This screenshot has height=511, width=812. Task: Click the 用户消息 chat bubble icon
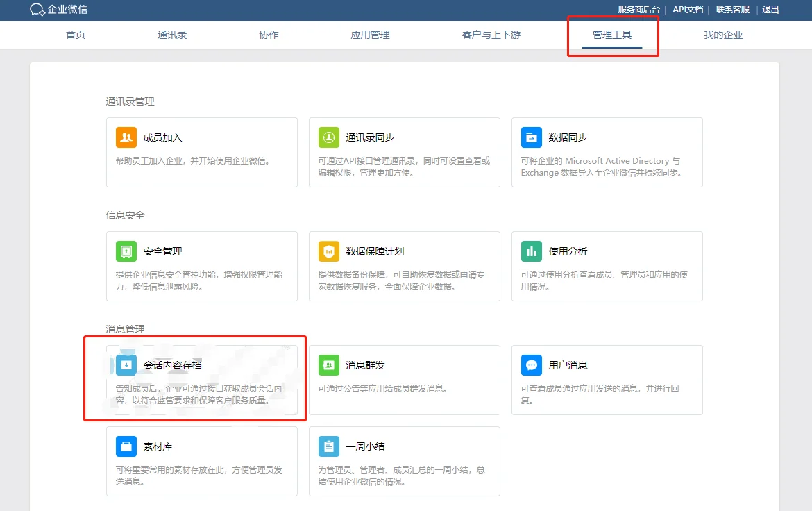(532, 365)
